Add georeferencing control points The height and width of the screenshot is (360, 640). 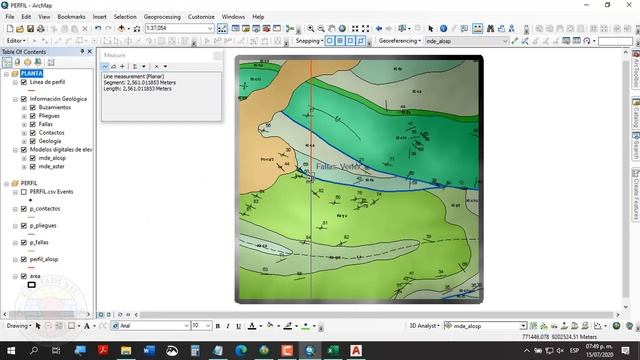pyautogui.click(x=515, y=41)
